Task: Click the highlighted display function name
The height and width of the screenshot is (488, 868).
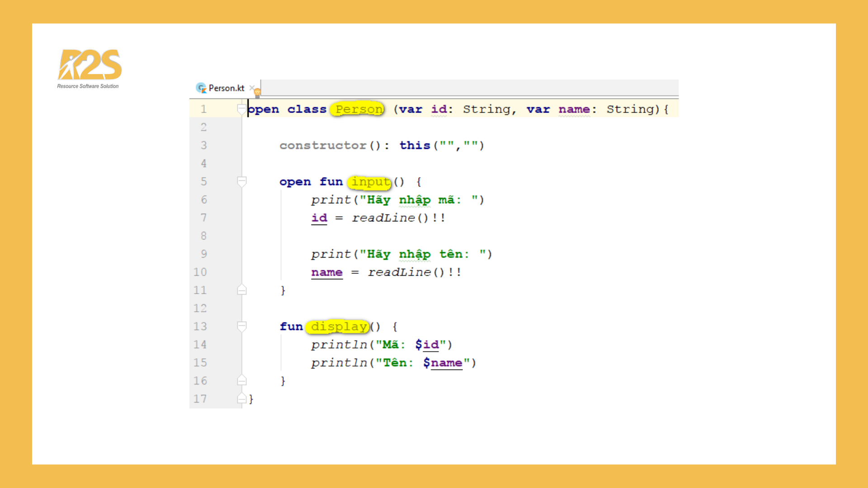Action: [337, 326]
